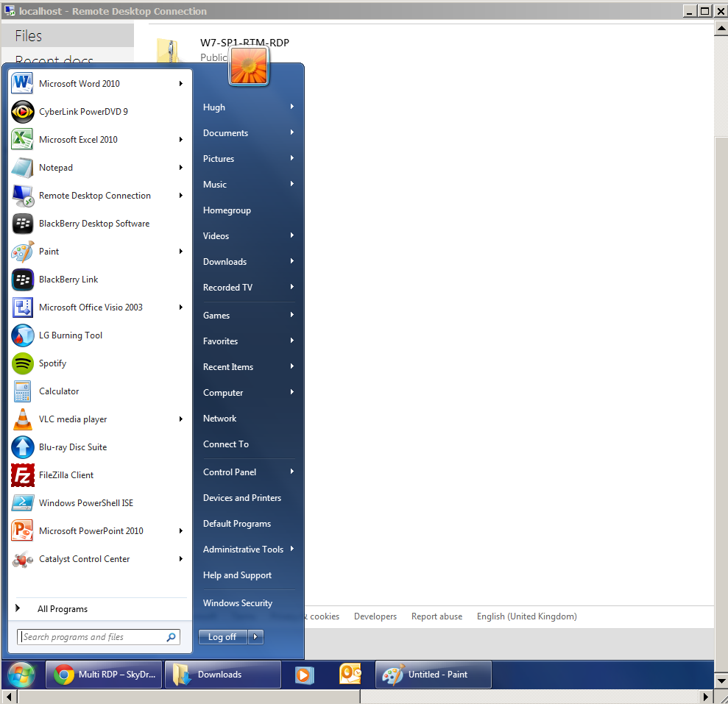Expand the PowerPoint 2010 jump list arrow
The image size is (728, 704).
(180, 531)
